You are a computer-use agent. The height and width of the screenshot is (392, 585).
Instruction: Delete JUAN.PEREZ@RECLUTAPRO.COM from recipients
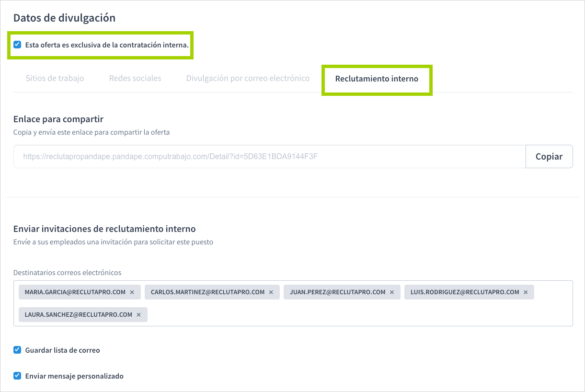click(392, 292)
